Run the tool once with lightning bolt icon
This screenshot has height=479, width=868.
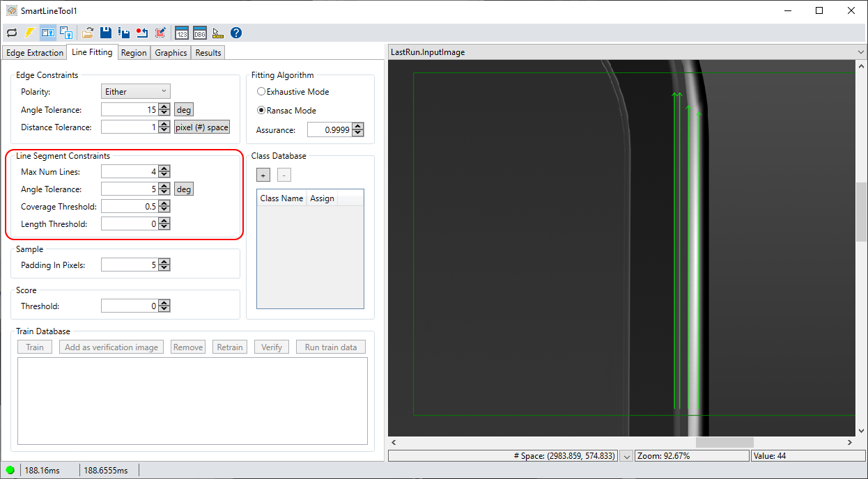(x=29, y=32)
